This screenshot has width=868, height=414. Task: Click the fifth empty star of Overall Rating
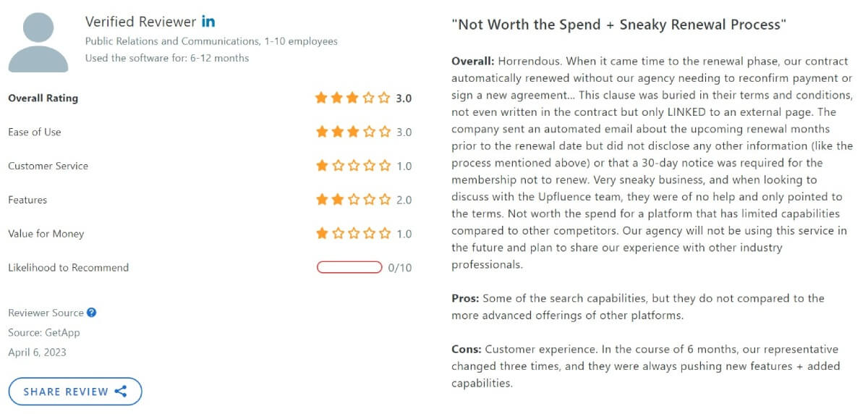point(384,98)
